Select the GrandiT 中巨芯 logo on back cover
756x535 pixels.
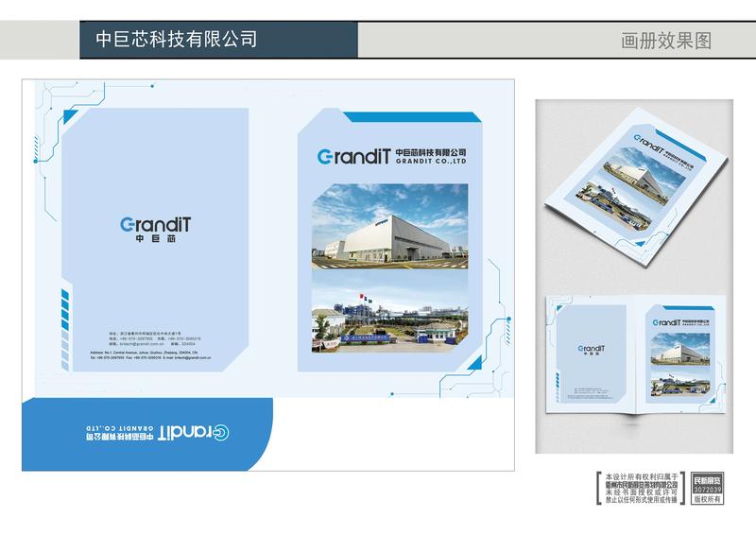(155, 229)
